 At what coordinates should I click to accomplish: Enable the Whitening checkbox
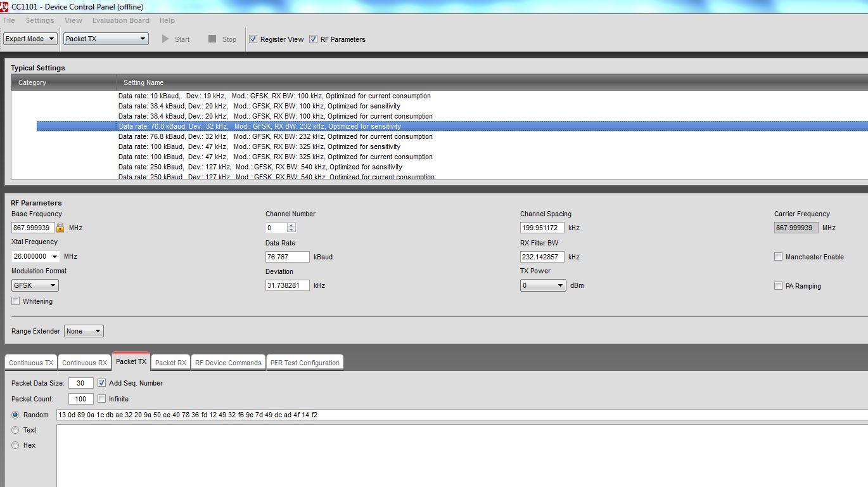coord(16,301)
